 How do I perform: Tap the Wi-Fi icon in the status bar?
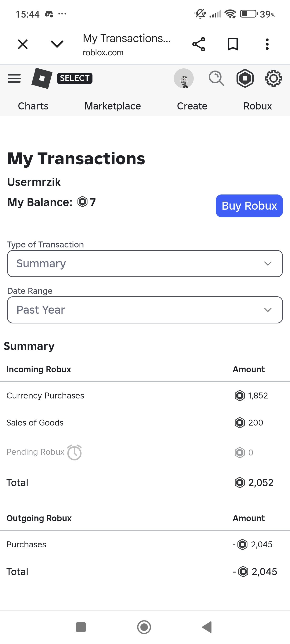coord(230,14)
